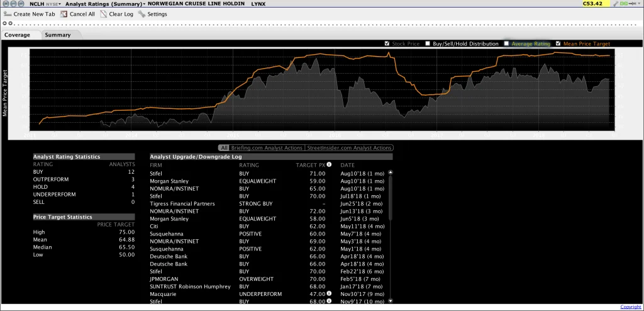644x311 pixels.
Task: Click info icon in Macquarie row
Action: [329, 294]
